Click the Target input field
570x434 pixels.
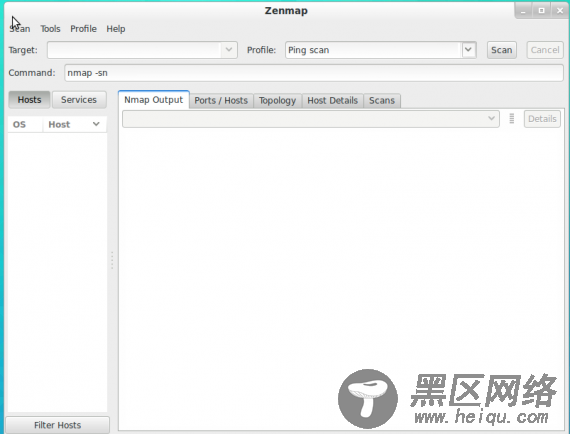pos(135,50)
